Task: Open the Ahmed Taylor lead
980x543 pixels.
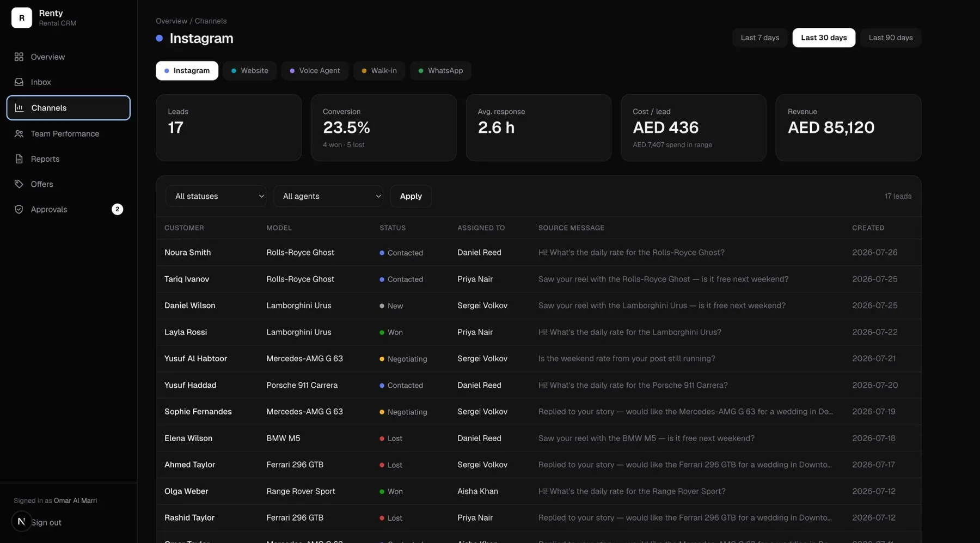Action: tap(538, 465)
